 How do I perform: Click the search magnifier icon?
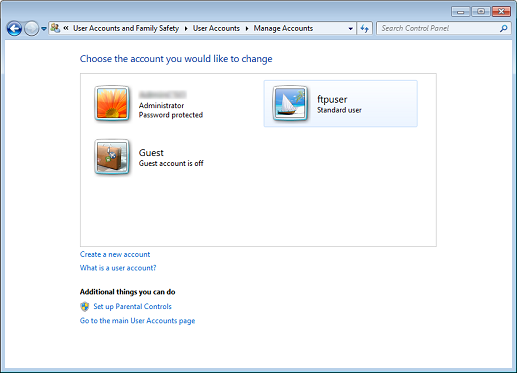click(x=504, y=29)
